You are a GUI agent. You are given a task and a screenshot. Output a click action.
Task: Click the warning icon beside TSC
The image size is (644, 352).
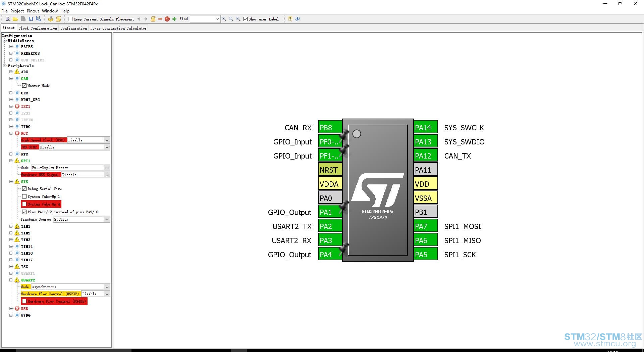17,267
